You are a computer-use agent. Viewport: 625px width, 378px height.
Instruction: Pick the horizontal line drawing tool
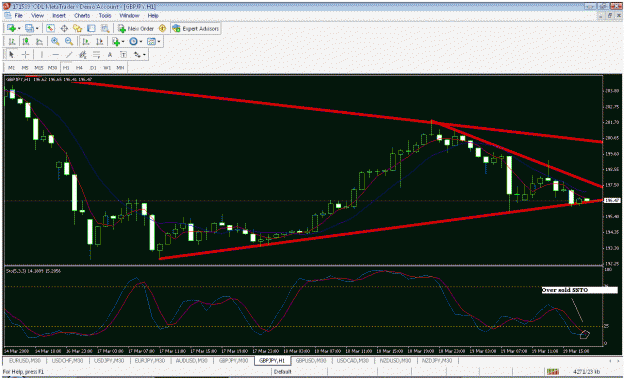(55, 54)
